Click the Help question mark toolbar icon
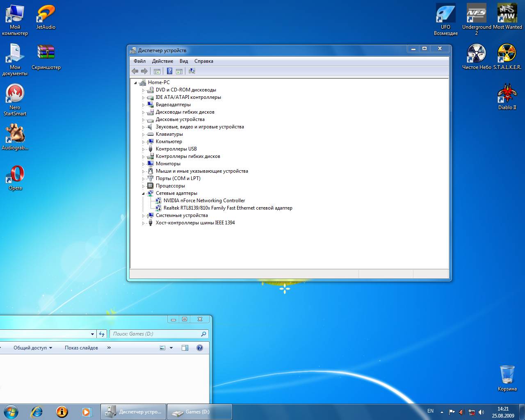Image resolution: width=525 pixels, height=420 pixels. (x=169, y=71)
